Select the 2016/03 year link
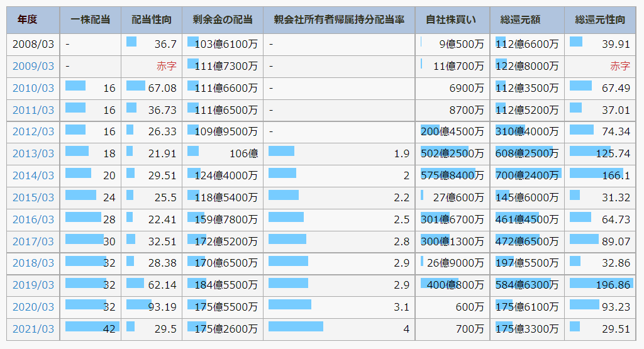 tap(33, 219)
